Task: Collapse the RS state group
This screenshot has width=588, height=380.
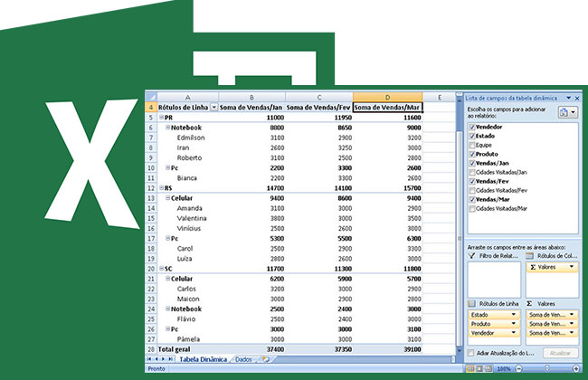Action: click(162, 188)
